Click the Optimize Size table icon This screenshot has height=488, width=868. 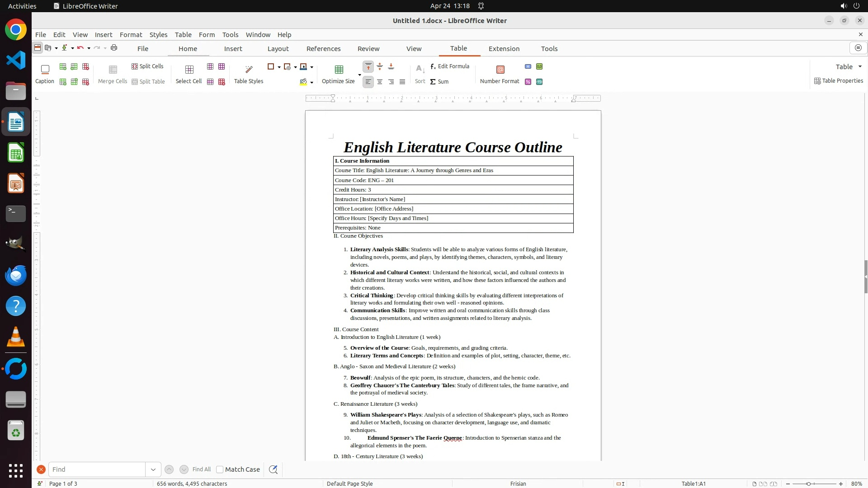coord(339,69)
